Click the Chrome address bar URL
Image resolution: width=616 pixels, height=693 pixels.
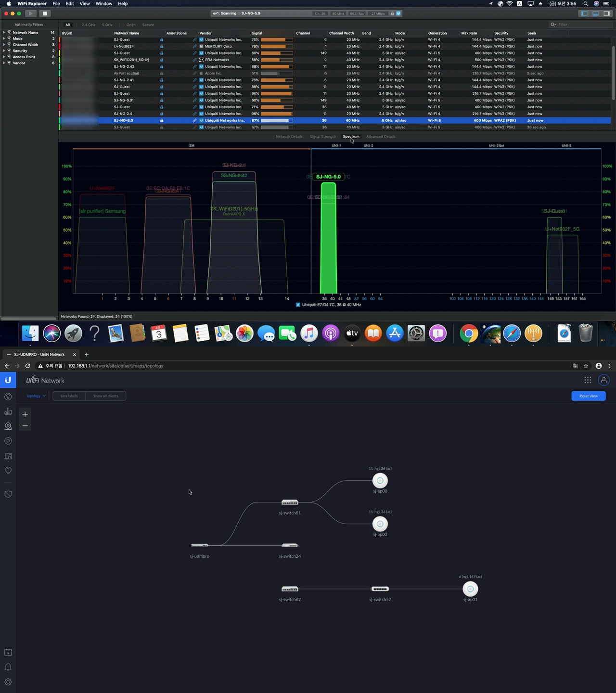115,366
